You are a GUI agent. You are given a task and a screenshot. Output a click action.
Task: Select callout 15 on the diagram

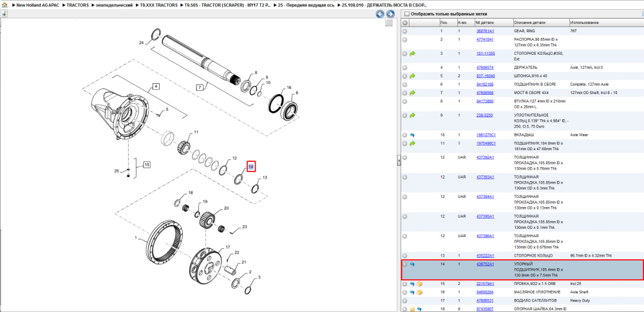pos(147,165)
